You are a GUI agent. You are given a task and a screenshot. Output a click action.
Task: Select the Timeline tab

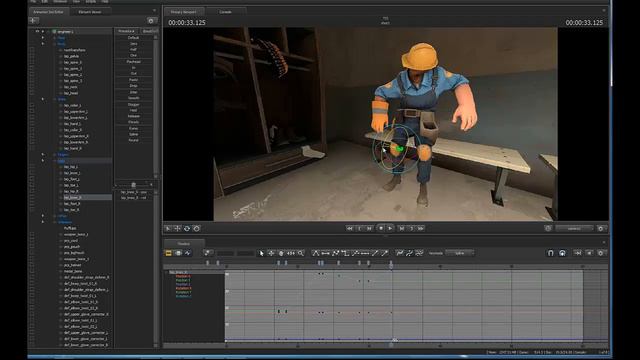[184, 244]
